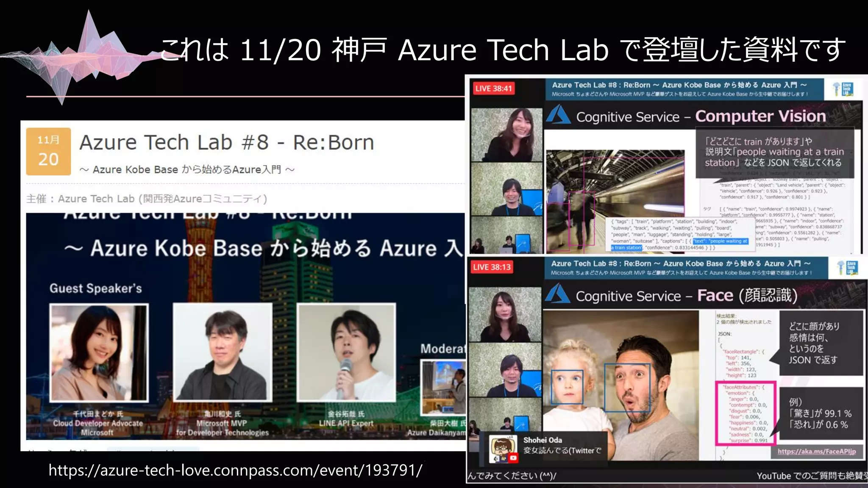This screenshot has height=488, width=868.
Task: Click the Moderator photo thumbnail
Action: [x=443, y=387]
